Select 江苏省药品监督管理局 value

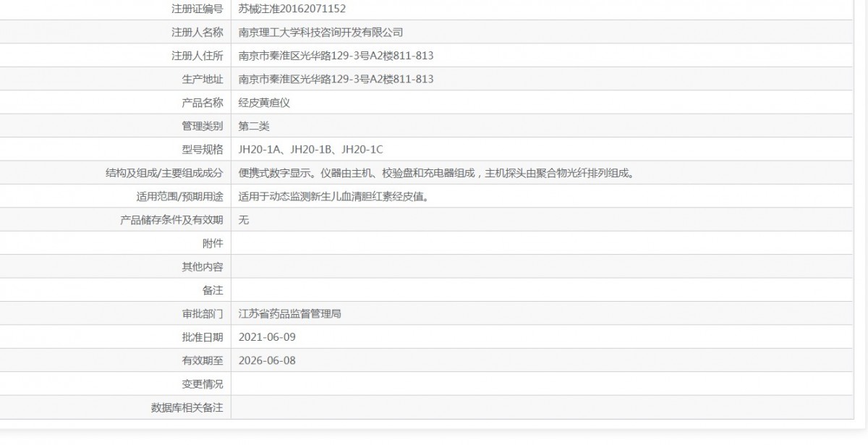pyautogui.click(x=290, y=314)
